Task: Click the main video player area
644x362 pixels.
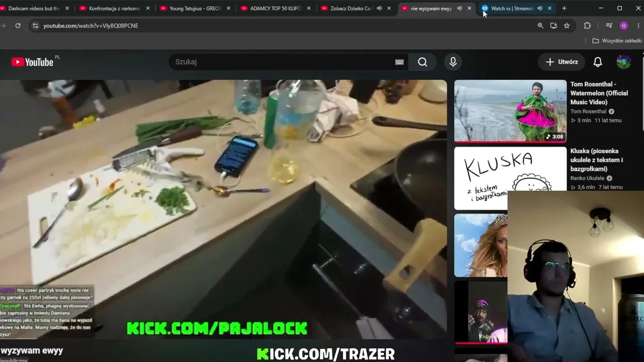Action: pyautogui.click(x=223, y=209)
